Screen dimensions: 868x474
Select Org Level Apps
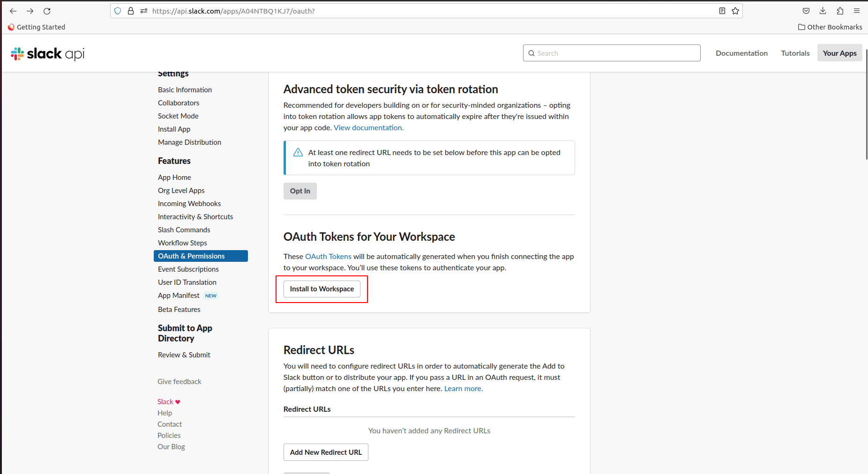click(181, 191)
